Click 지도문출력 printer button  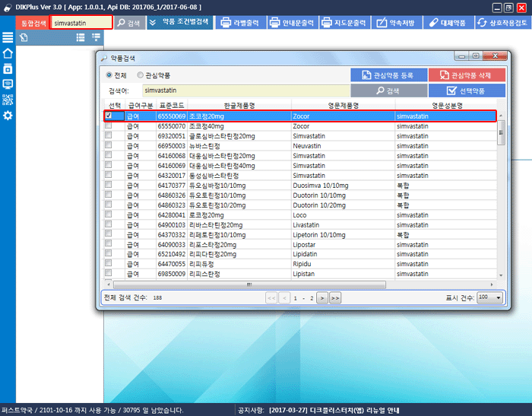click(344, 23)
